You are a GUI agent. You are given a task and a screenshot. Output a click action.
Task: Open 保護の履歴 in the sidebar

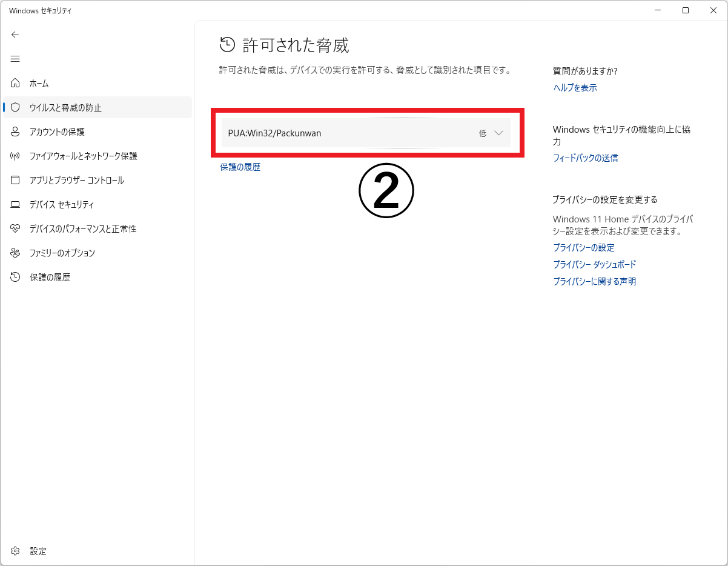click(x=50, y=277)
